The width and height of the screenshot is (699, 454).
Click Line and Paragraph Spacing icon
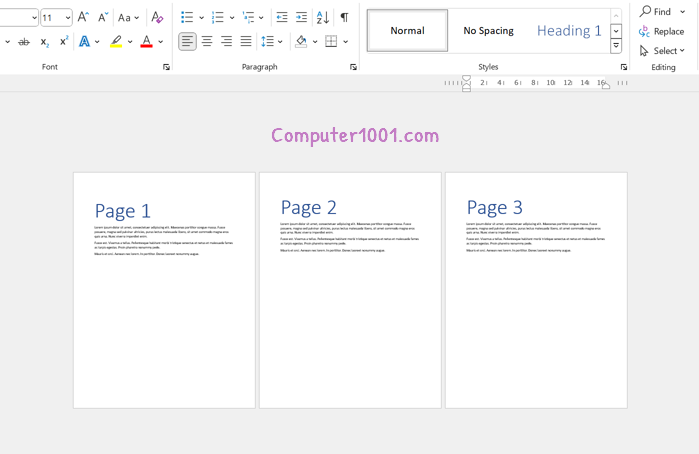click(x=267, y=41)
